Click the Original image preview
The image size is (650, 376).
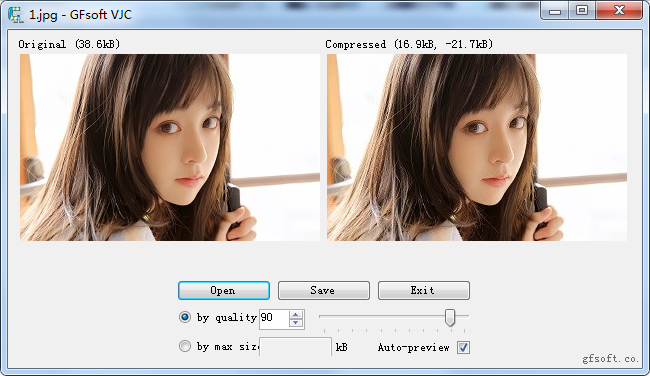click(x=170, y=148)
